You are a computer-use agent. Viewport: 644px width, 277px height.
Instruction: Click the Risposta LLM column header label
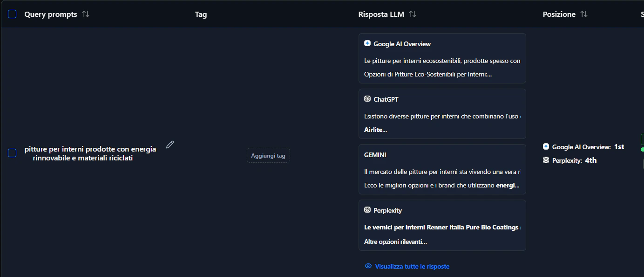click(x=381, y=14)
